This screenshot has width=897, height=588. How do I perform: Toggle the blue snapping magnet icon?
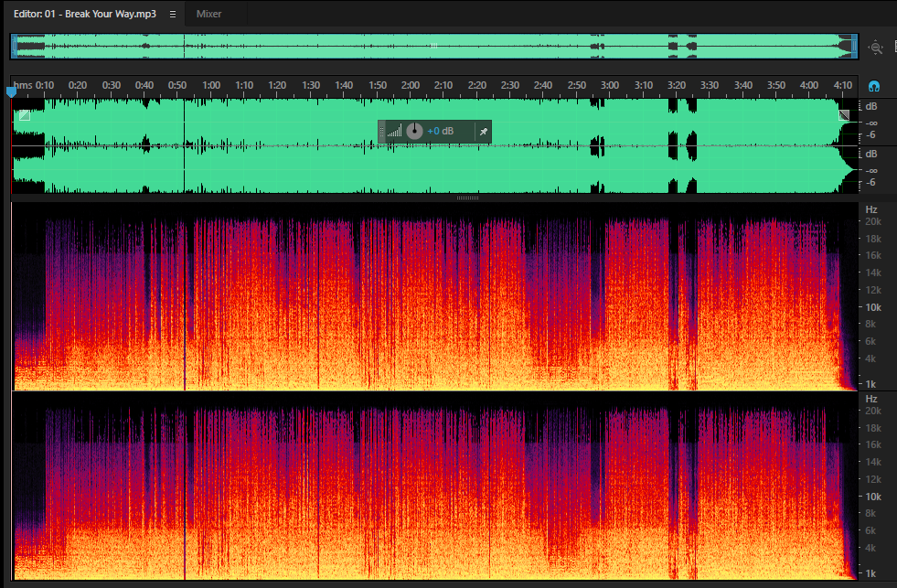pos(873,86)
